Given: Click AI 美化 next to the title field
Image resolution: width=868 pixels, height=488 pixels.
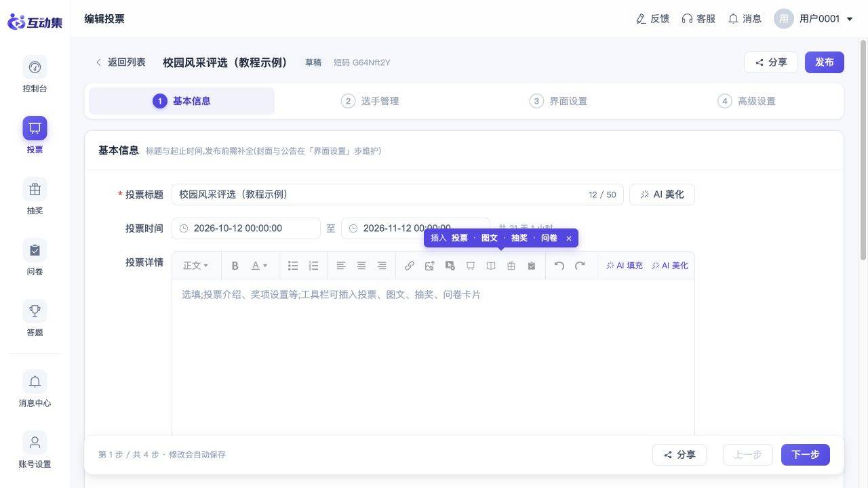Looking at the screenshot, I should tap(662, 195).
